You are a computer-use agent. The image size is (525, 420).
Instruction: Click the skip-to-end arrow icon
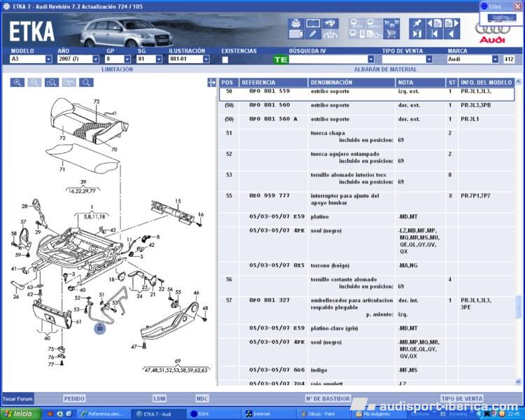[x=417, y=34]
